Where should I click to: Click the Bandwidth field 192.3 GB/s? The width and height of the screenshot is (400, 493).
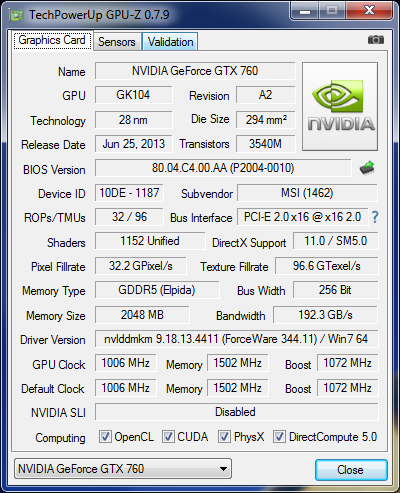pyautogui.click(x=325, y=315)
